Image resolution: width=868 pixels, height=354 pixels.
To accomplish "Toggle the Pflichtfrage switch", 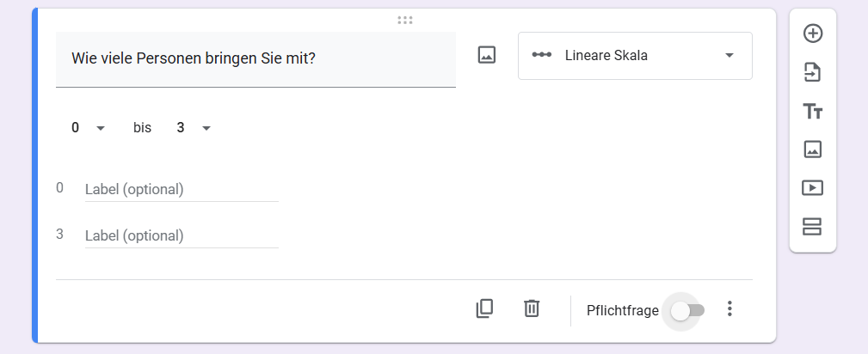I will [x=687, y=310].
